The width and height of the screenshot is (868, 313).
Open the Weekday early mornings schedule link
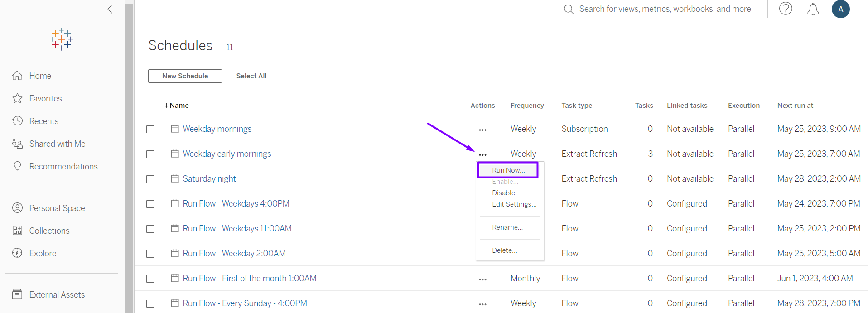[x=227, y=154]
